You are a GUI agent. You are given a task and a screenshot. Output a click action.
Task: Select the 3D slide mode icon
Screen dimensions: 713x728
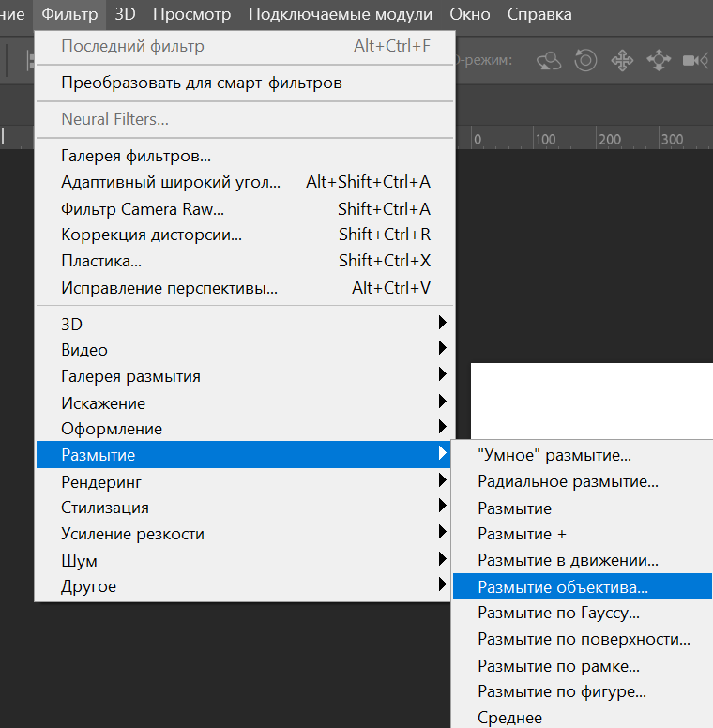pyautogui.click(x=659, y=60)
